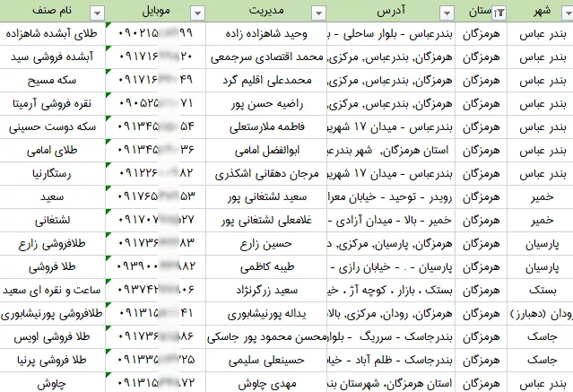
Task: Select cell سکه مسیح
Action: tap(53, 81)
